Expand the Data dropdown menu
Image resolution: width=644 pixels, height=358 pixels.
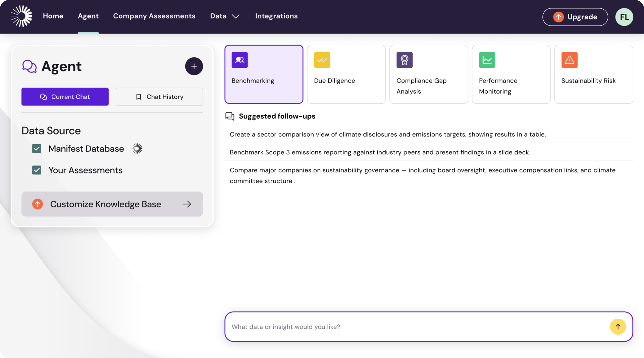click(x=224, y=16)
